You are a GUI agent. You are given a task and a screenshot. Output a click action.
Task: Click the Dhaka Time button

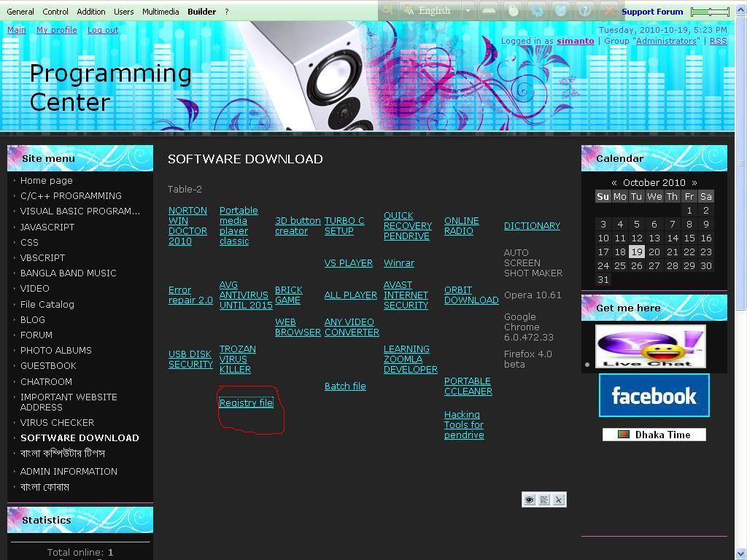pos(654,435)
